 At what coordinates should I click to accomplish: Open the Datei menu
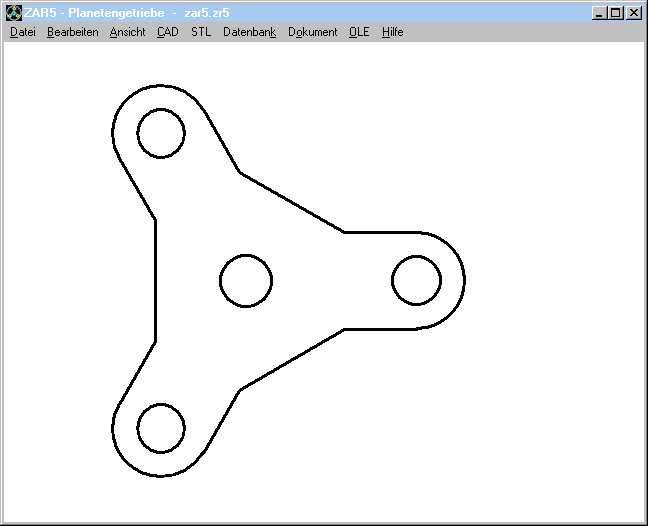[x=22, y=32]
